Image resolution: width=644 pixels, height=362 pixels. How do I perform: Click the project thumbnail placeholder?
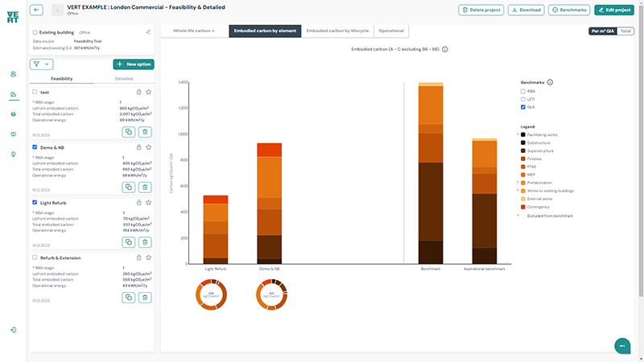[57, 10]
